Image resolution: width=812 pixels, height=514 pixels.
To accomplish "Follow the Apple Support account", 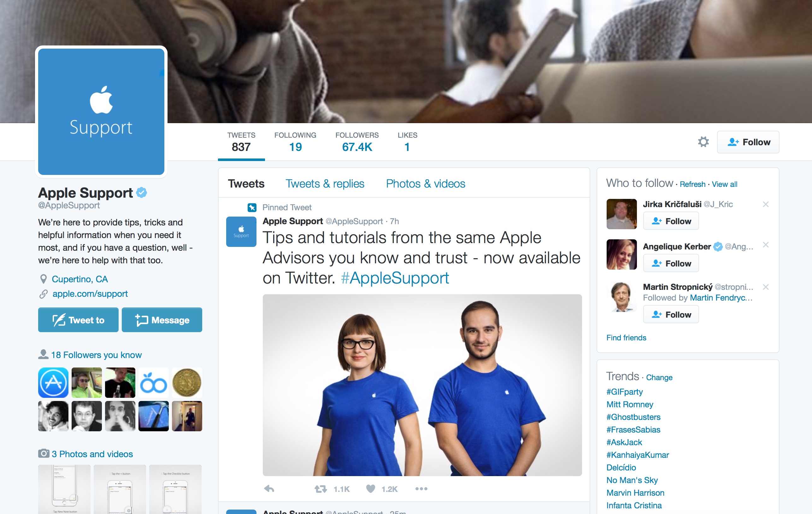I will (x=748, y=142).
